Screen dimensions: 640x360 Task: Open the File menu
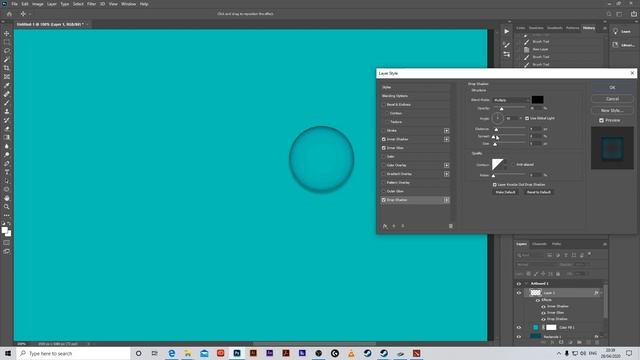point(14,4)
